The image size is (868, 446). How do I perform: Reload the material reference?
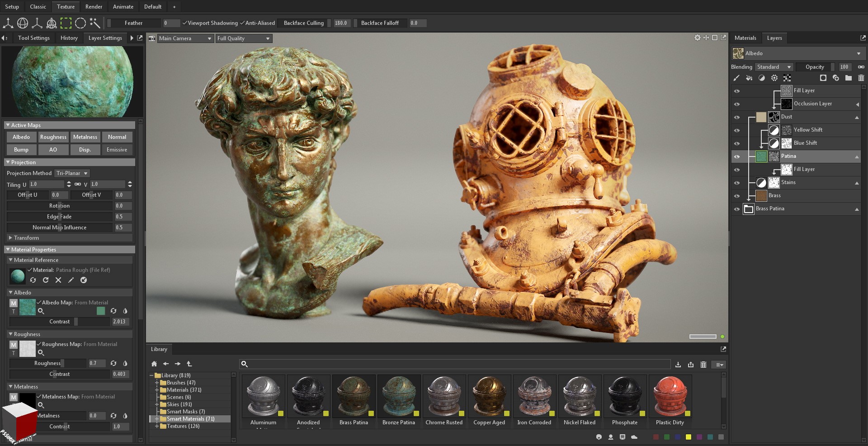tap(46, 280)
